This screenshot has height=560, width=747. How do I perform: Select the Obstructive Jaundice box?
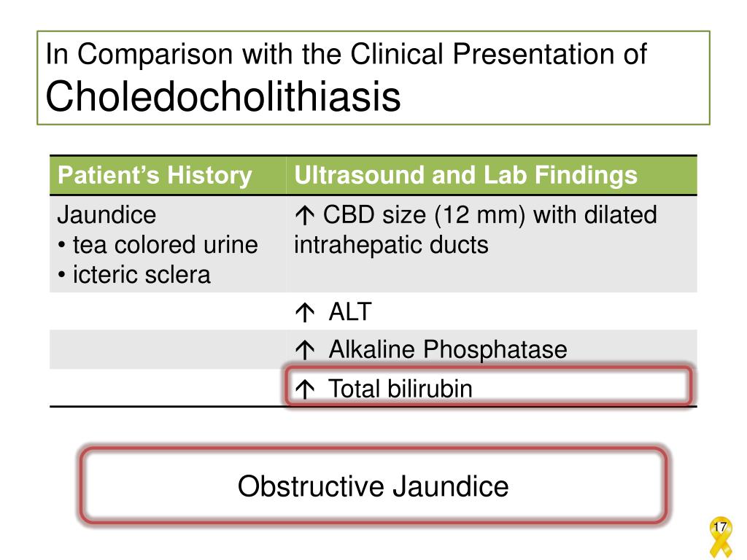(373, 486)
